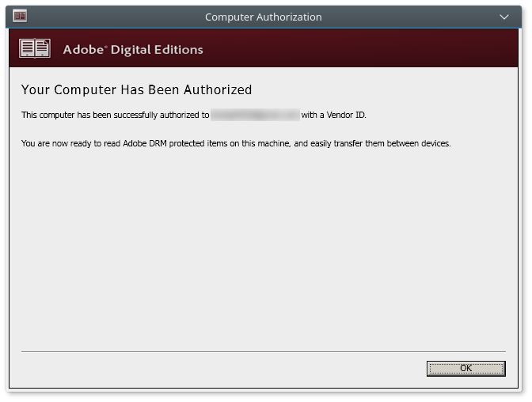The height and width of the screenshot is (402, 532).
Task: Click the OK button
Action: 465,368
